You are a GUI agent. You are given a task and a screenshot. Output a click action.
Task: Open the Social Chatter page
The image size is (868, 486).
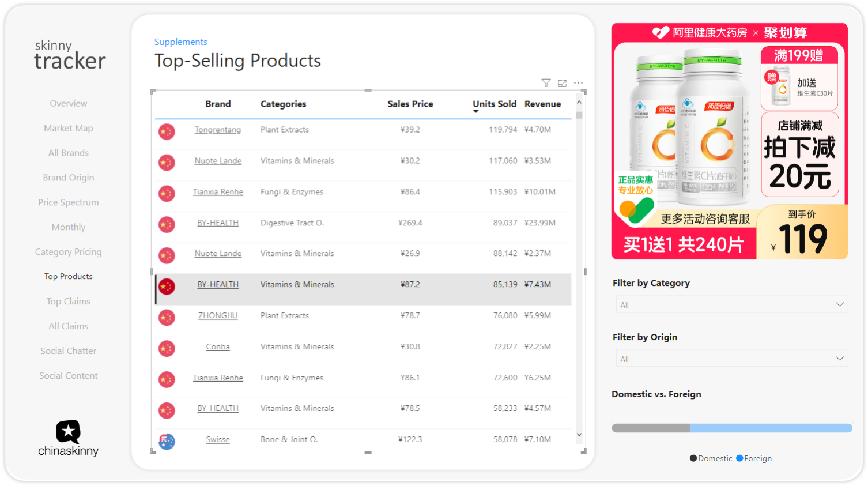tap(68, 351)
